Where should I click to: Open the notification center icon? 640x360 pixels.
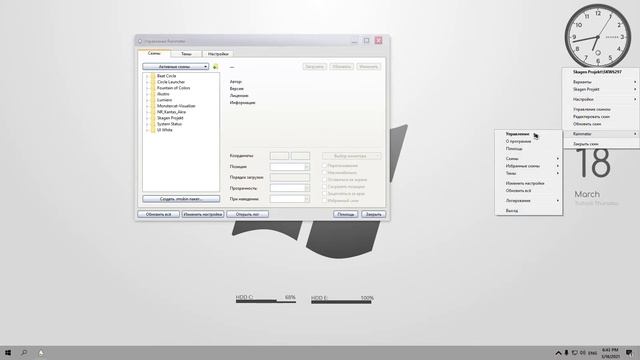(629, 353)
